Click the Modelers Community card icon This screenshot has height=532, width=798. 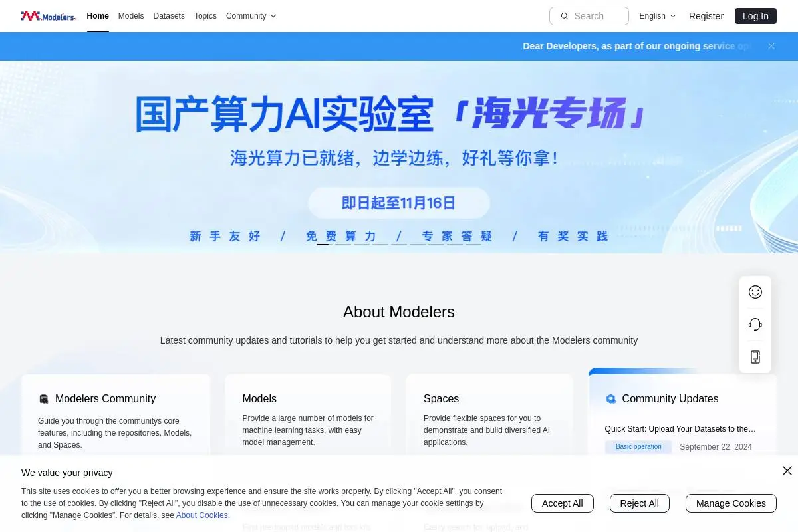(44, 399)
